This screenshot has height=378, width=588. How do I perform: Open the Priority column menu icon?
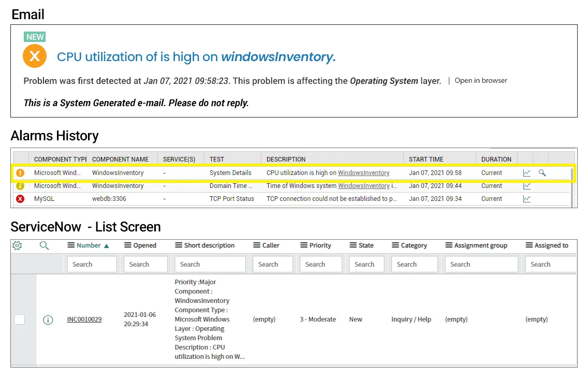pos(304,245)
